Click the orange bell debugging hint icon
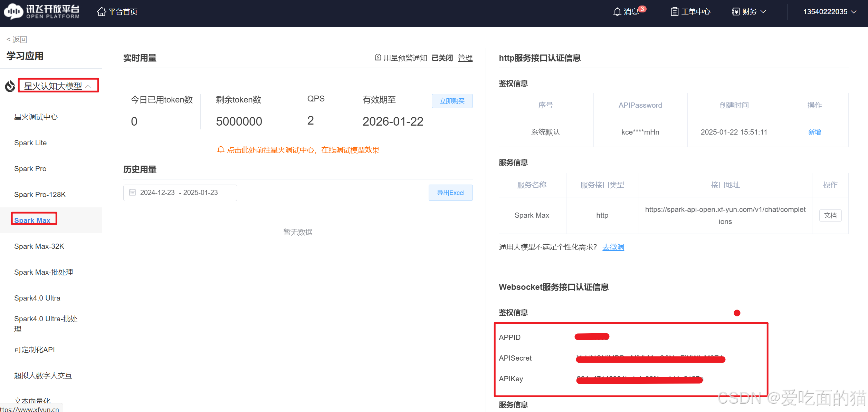Viewport: 868px width, 412px height. click(221, 150)
